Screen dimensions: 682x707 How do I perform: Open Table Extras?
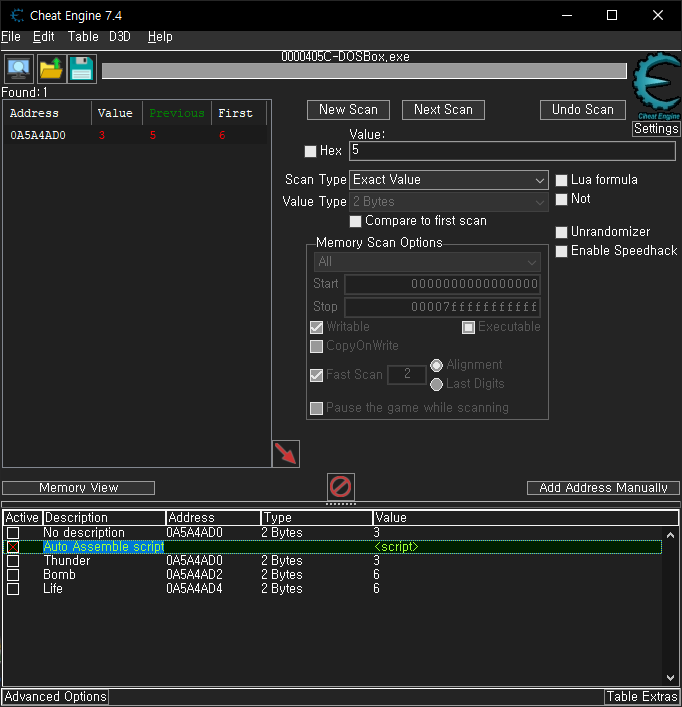[642, 697]
